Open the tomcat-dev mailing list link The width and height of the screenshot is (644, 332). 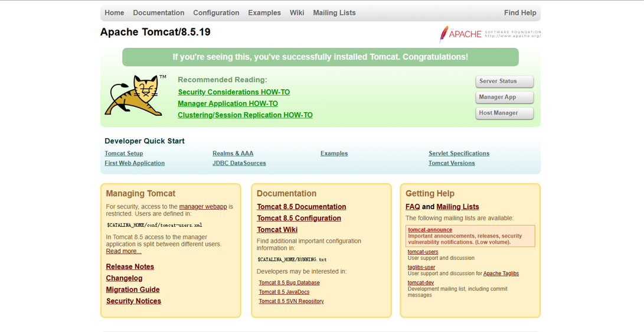pyautogui.click(x=421, y=283)
